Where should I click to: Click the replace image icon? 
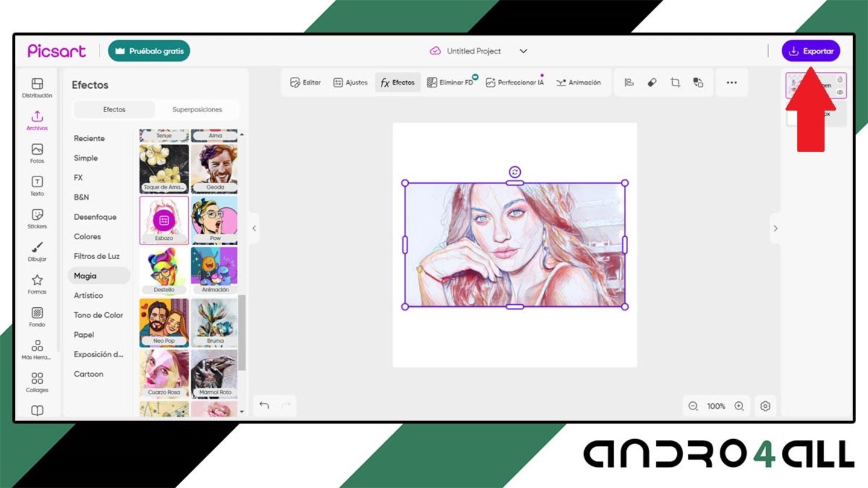[x=698, y=83]
